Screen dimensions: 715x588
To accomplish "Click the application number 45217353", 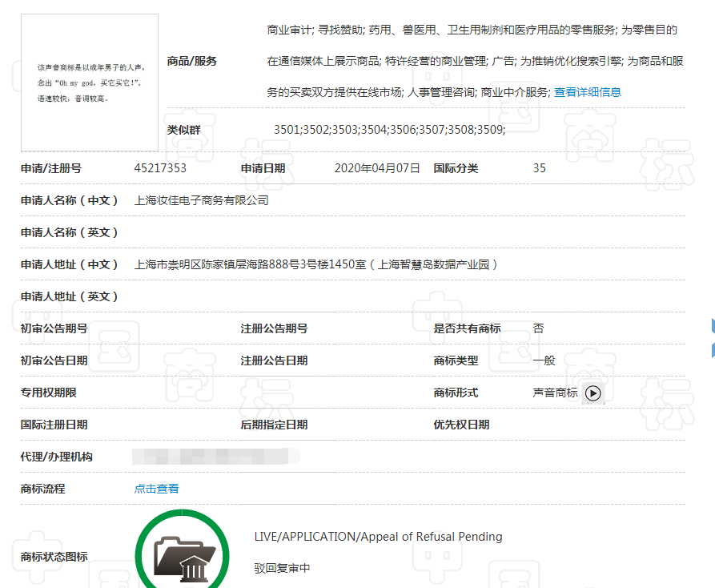I will (160, 168).
